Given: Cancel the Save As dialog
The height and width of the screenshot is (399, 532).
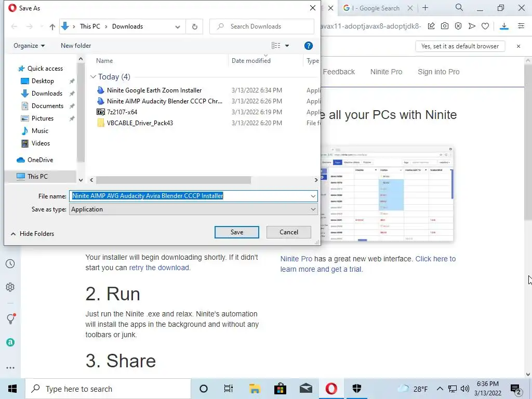Looking at the screenshot, I should (289, 232).
